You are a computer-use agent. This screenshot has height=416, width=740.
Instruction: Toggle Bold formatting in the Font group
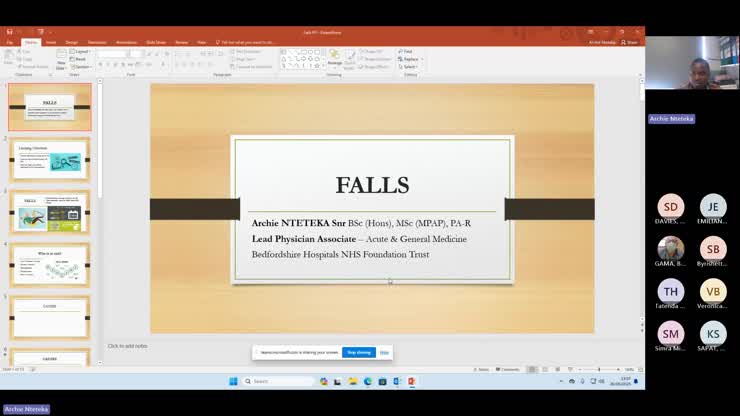(x=101, y=64)
